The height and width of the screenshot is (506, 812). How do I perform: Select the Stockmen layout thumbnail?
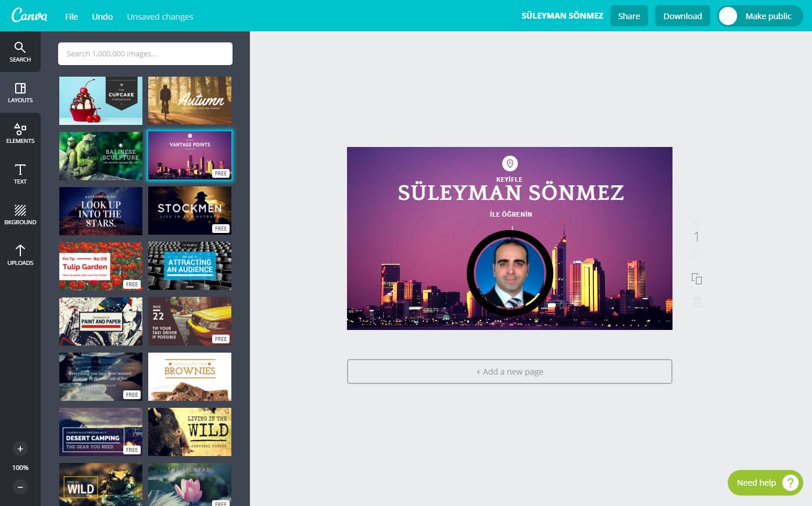click(189, 210)
